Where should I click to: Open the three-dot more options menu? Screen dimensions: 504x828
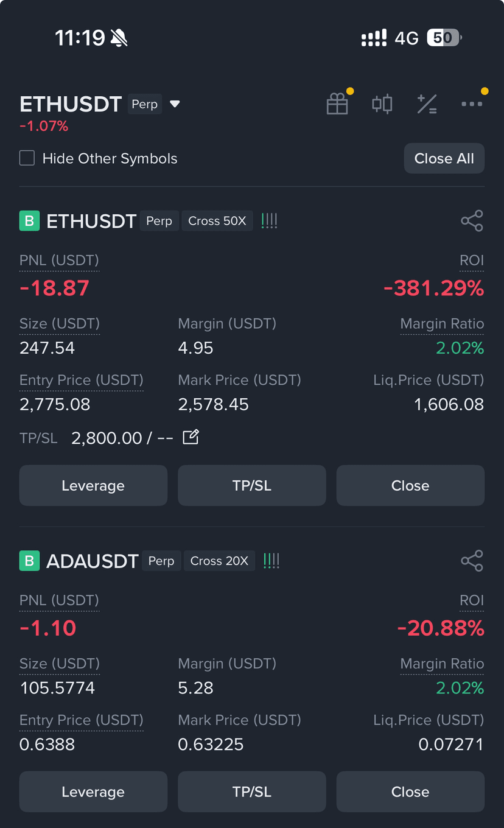pyautogui.click(x=472, y=104)
